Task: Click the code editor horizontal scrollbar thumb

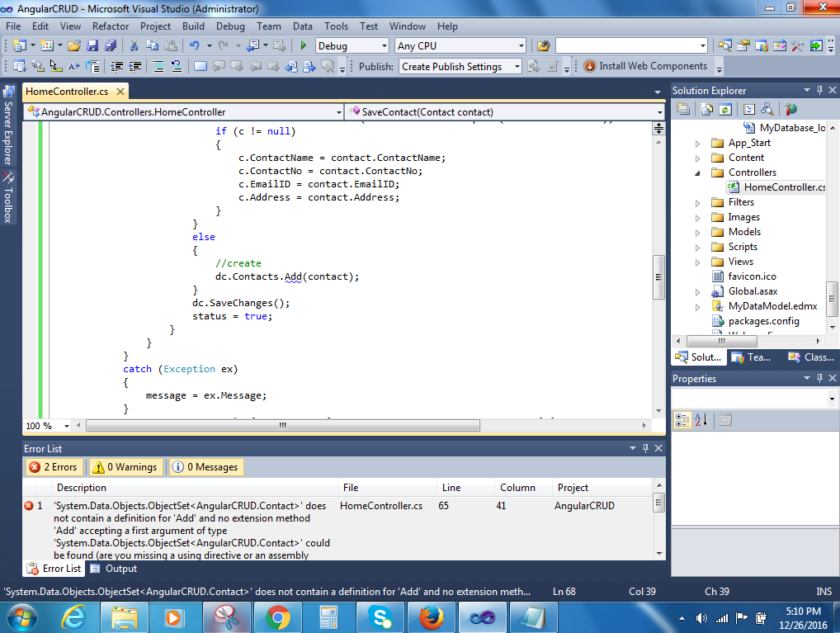Action: [x=283, y=426]
